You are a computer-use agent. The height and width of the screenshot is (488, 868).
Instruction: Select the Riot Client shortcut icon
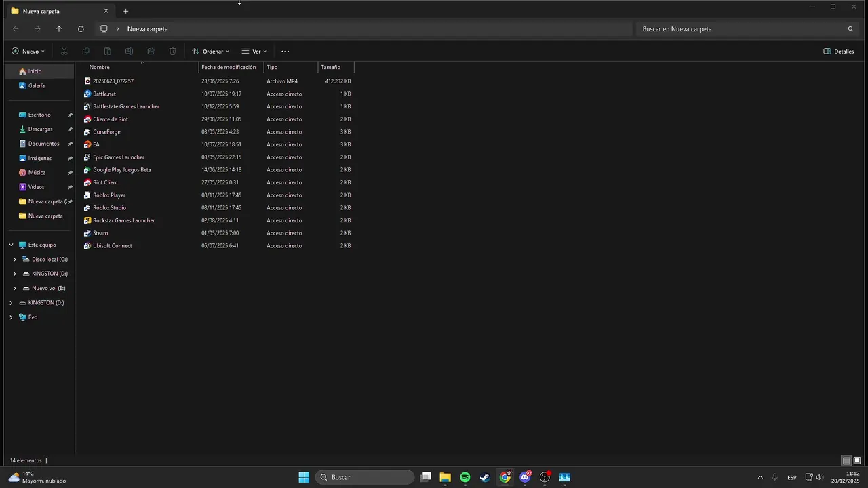(87, 182)
